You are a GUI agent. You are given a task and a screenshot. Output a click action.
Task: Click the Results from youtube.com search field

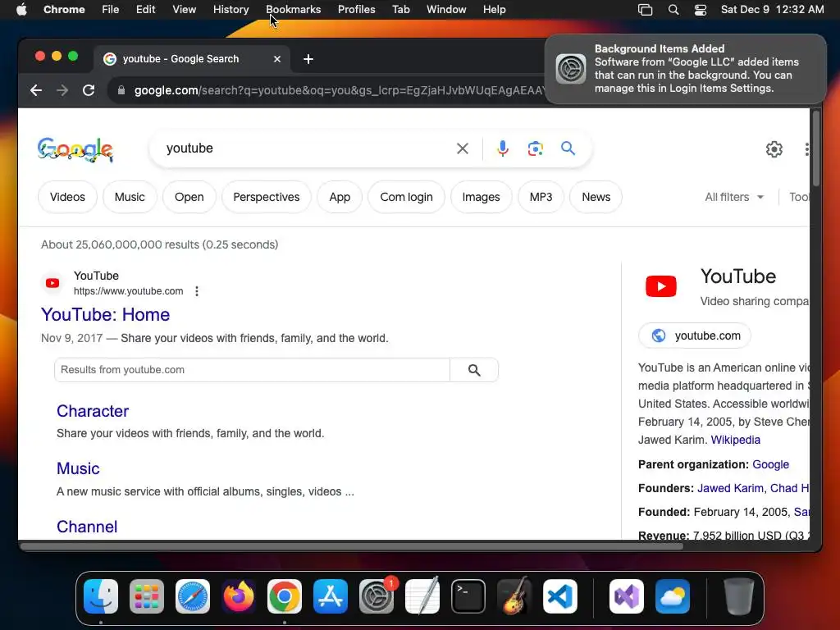tap(252, 370)
